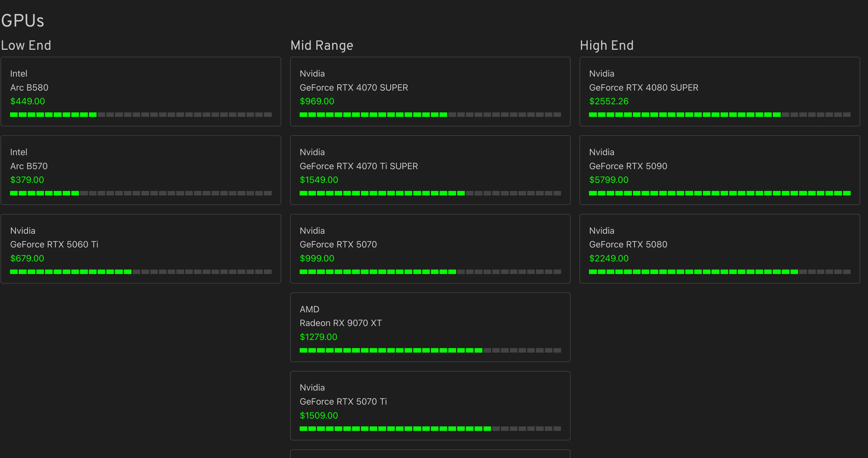Click GeForce RTX 4070 SUPER title
Image resolution: width=868 pixels, height=458 pixels.
pos(353,88)
